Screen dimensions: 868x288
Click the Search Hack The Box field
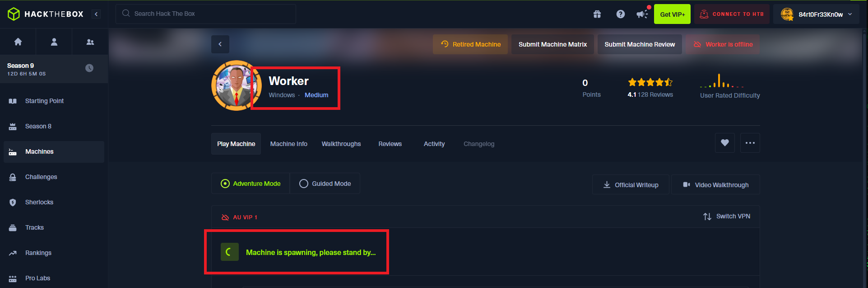(206, 14)
